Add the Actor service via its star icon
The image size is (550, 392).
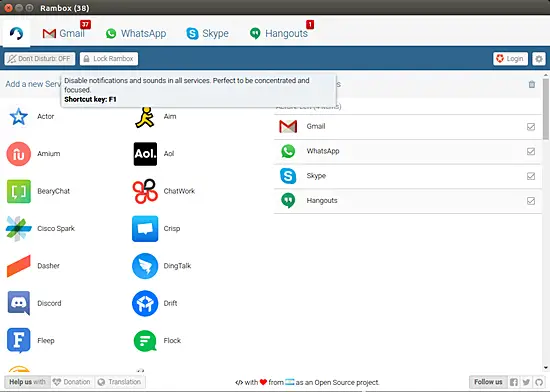pyautogui.click(x=19, y=116)
